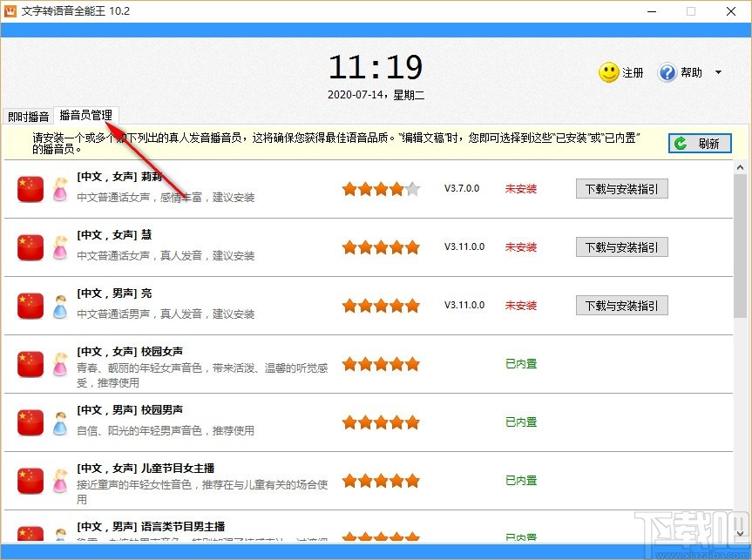The width and height of the screenshot is (752, 560).
Task: Click the five-star rating for 校园男声
Action: point(381,422)
